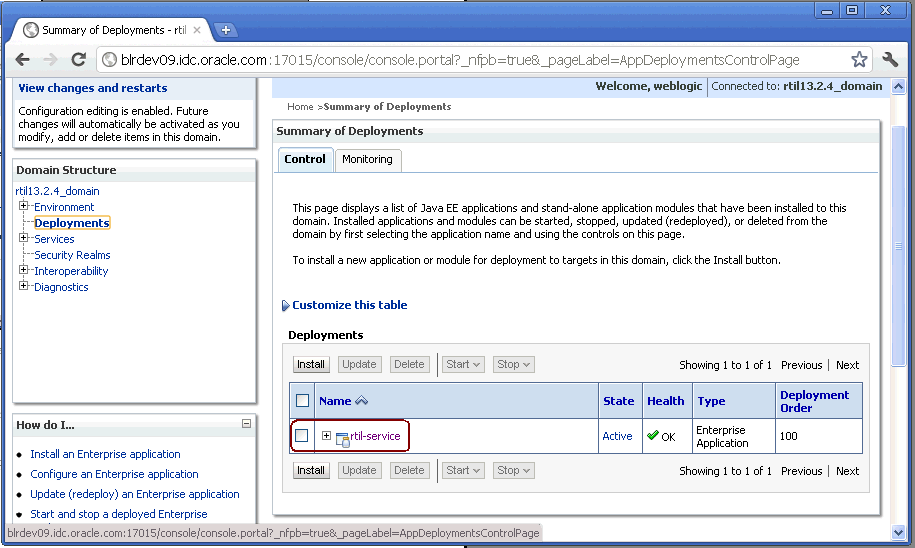
Task: Switch to the Control tab
Action: pyautogui.click(x=305, y=159)
